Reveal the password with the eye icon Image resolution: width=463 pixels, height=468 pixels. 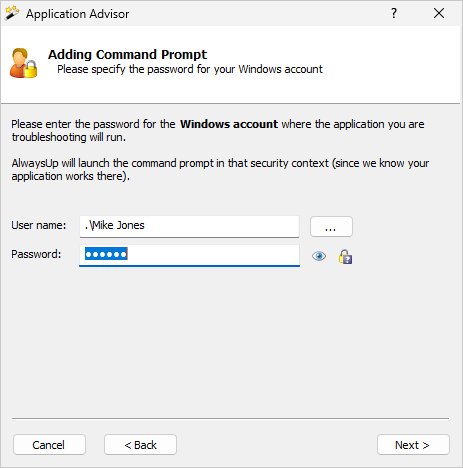[319, 256]
